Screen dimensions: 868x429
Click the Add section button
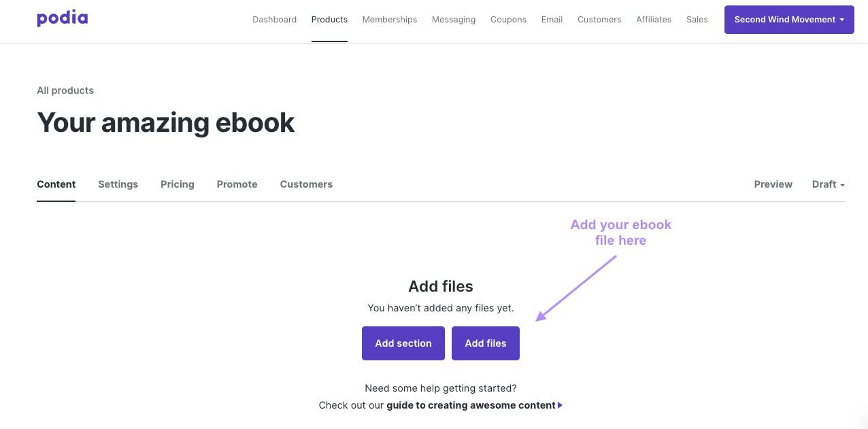point(403,343)
